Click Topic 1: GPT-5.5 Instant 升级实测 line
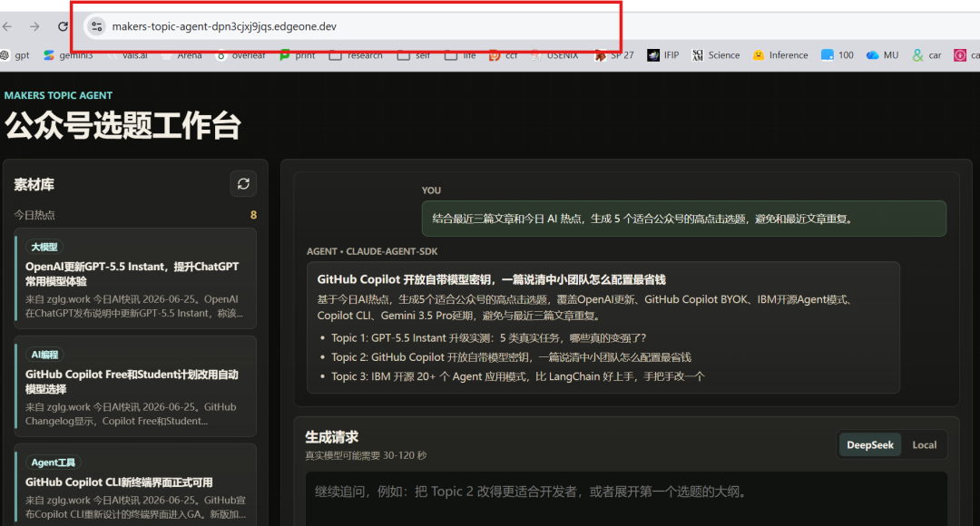The image size is (980, 526). pyautogui.click(x=489, y=338)
